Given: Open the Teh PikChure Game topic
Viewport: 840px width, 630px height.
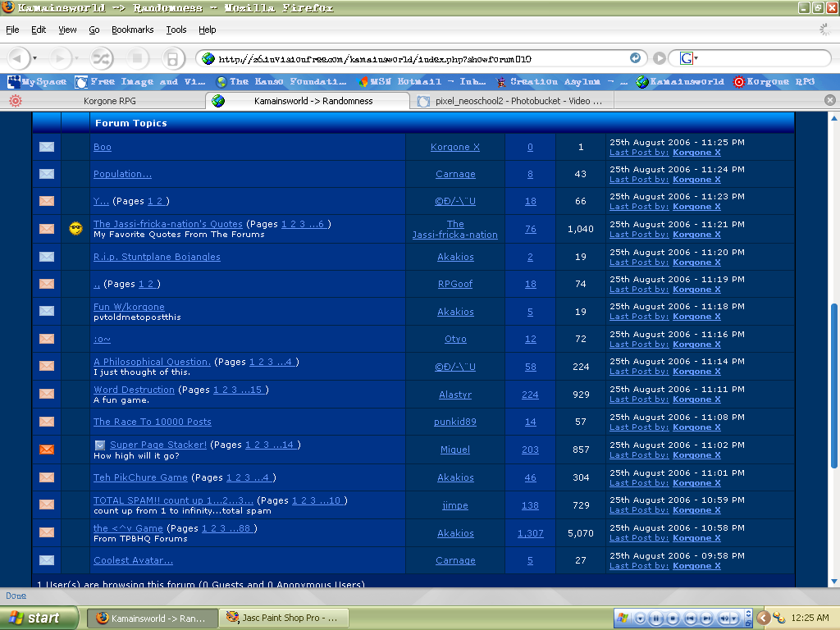Looking at the screenshot, I should 140,477.
